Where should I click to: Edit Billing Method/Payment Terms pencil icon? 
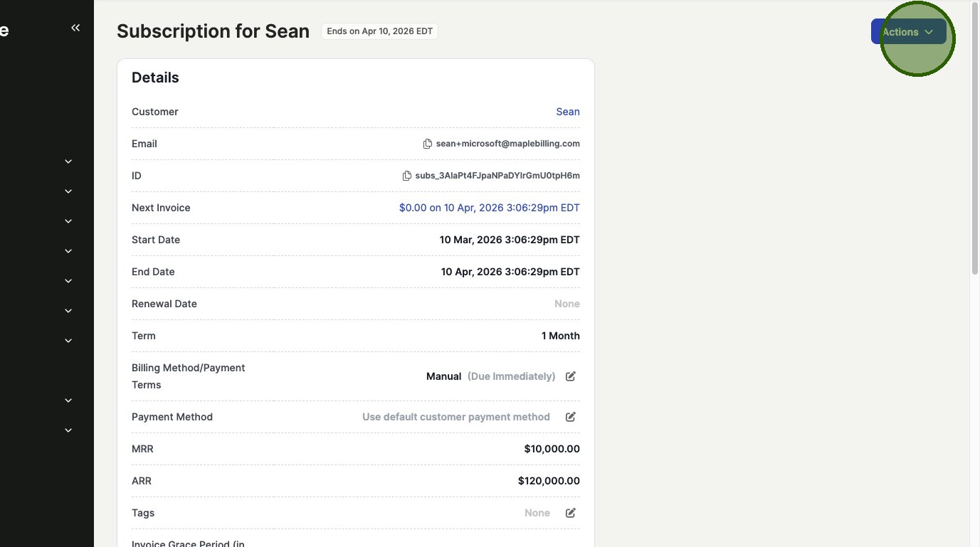point(570,376)
